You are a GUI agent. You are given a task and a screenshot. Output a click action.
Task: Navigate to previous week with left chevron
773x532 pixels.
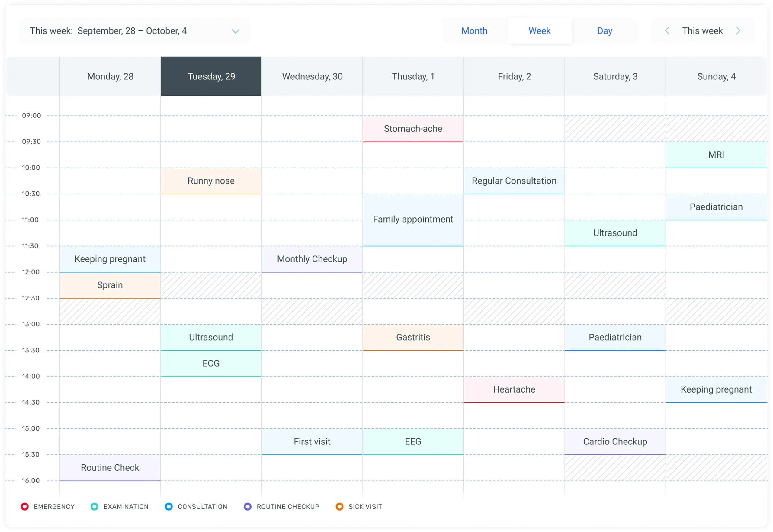click(667, 31)
